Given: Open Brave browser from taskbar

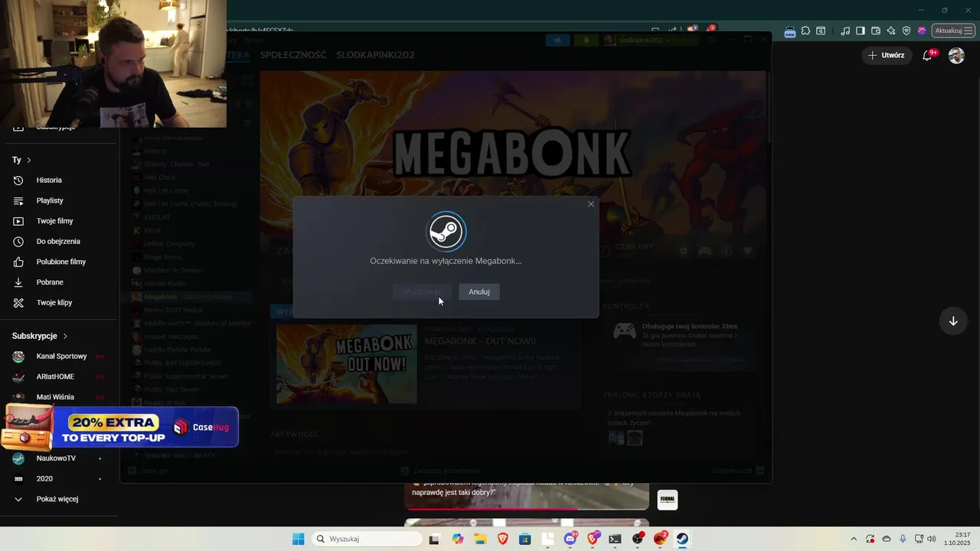Looking at the screenshot, I should (x=502, y=539).
